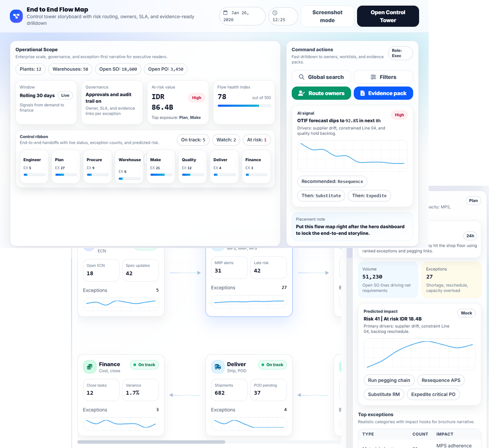
Task: Click the Deliver truck icon
Action: tap(218, 367)
